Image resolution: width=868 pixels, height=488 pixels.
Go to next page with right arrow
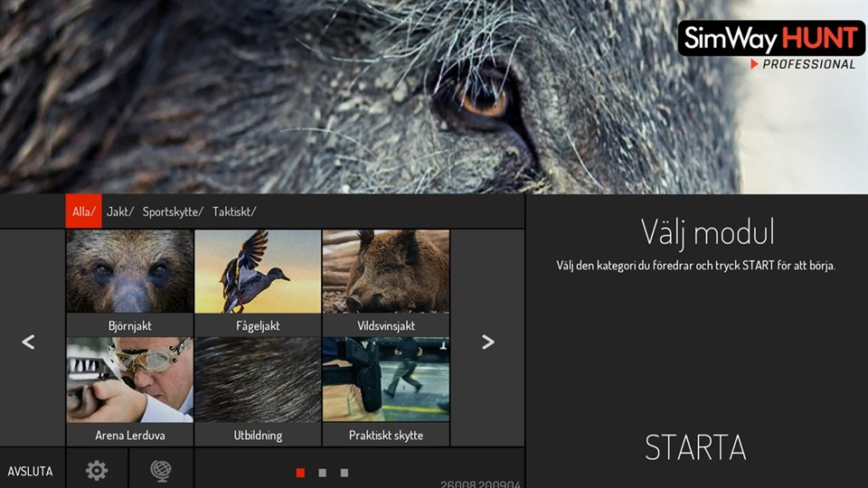coord(488,342)
